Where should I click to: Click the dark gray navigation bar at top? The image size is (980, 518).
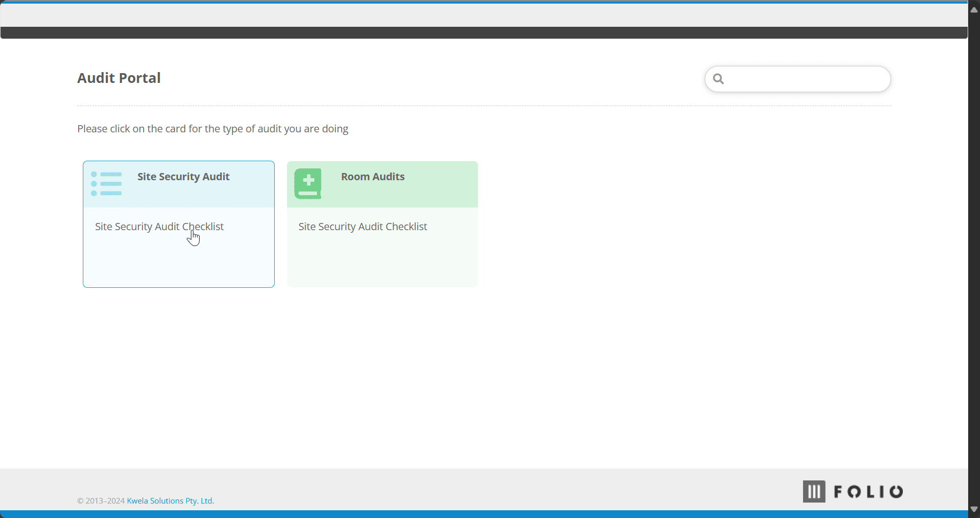[x=484, y=32]
